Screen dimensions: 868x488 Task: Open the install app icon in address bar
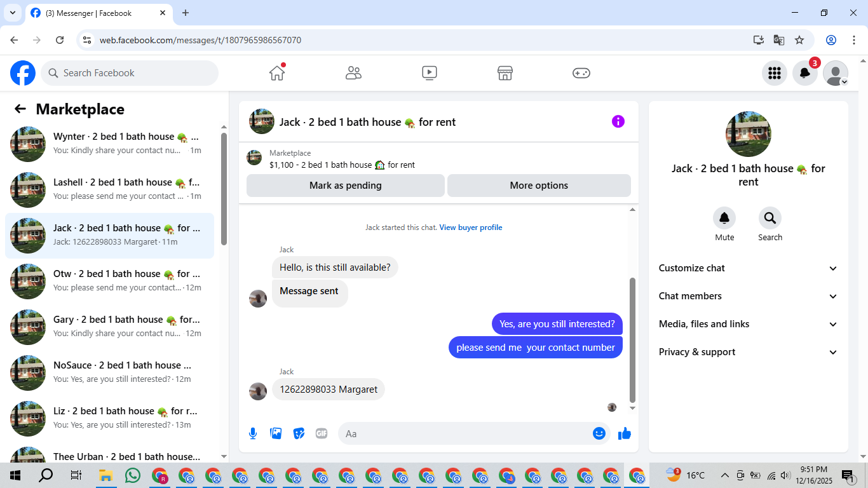(758, 40)
